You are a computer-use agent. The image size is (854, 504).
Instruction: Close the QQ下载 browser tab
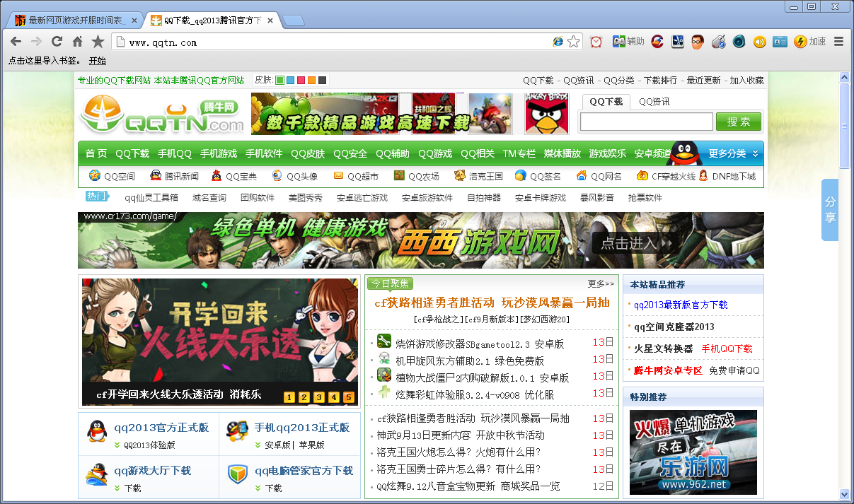270,20
